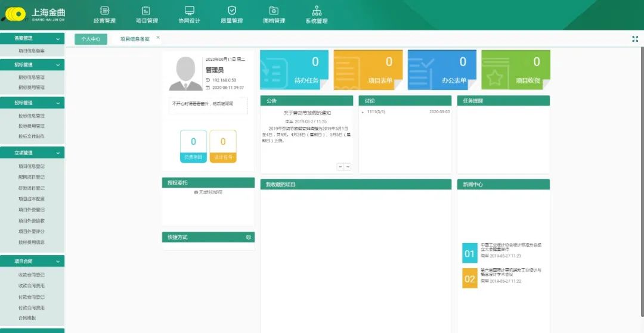
Task: Open the green 项目收资 tile
Action: click(x=515, y=70)
